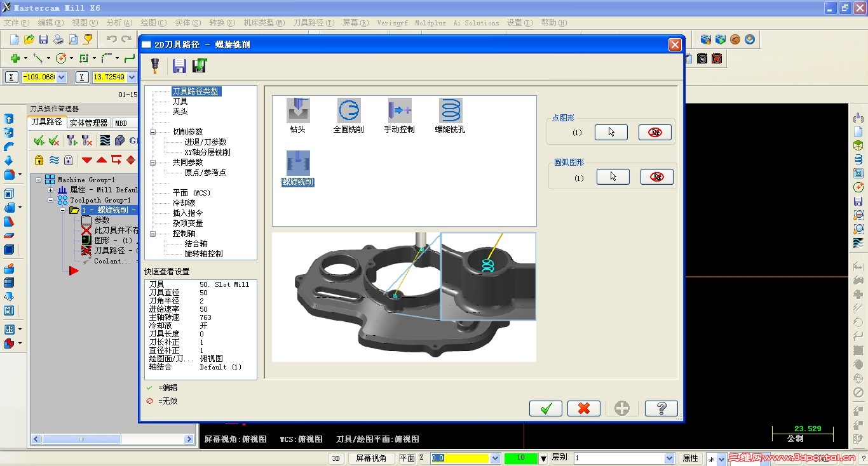This screenshot has height=466, width=868.
Task: Collapse the 控制轴 tree node
Action: tap(153, 234)
